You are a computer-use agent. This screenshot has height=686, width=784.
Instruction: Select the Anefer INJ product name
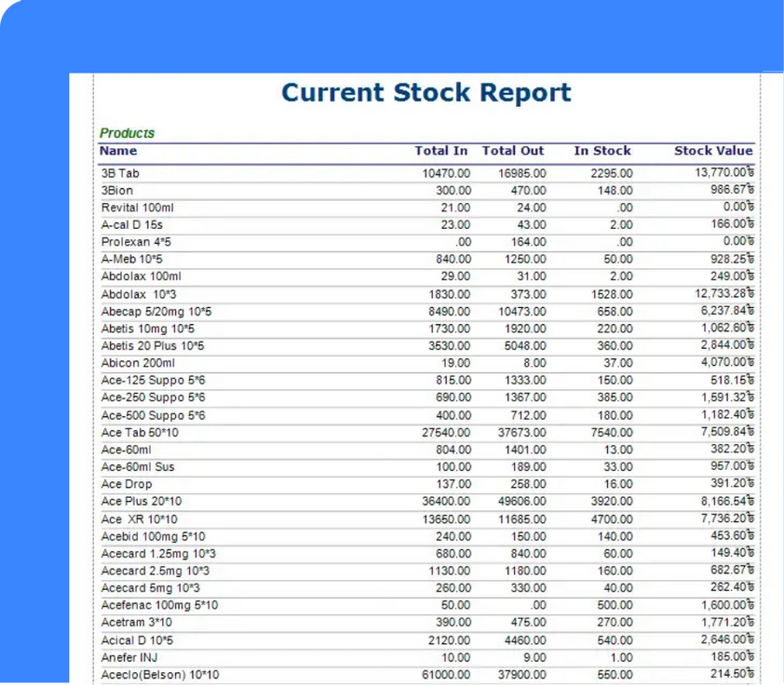129,657
